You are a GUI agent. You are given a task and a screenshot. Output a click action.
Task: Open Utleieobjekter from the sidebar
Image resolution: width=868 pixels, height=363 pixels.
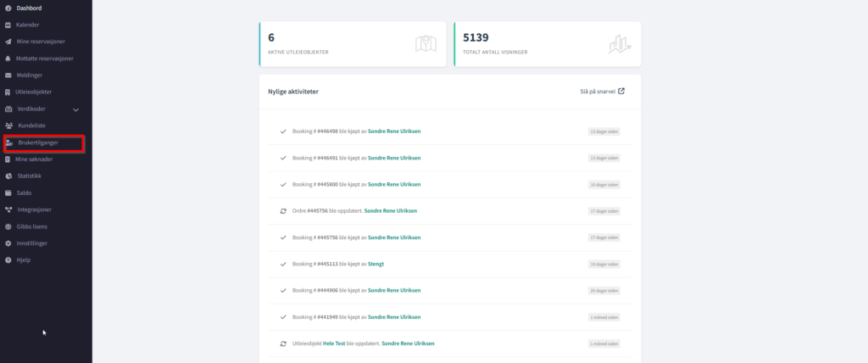(x=33, y=92)
